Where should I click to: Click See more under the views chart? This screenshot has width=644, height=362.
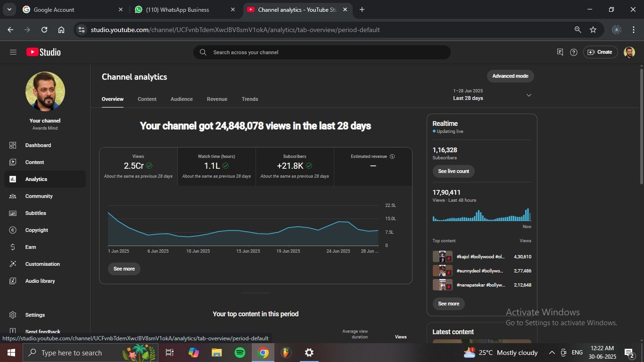coord(124,269)
